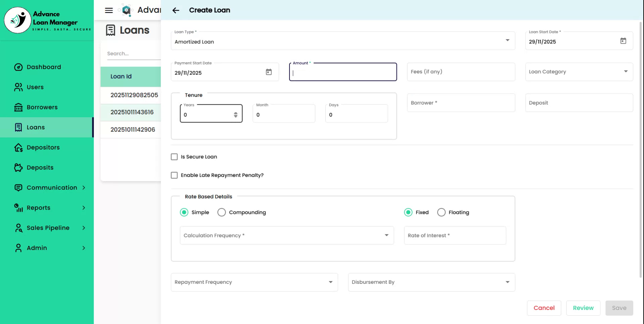This screenshot has height=324, width=644.
Task: Enable the Is Secure Loan checkbox
Action: (174, 157)
